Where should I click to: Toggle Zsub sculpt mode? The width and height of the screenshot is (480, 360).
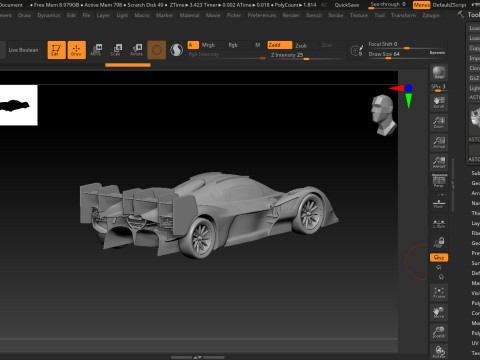click(301, 45)
